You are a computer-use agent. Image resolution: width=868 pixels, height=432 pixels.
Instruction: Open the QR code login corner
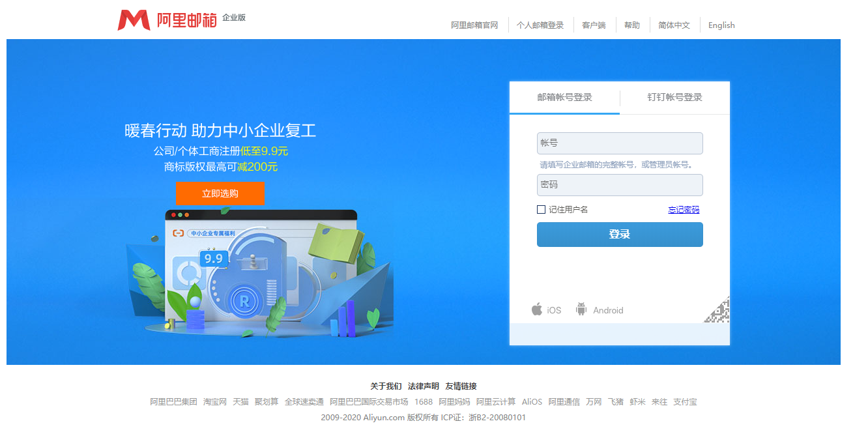point(718,311)
